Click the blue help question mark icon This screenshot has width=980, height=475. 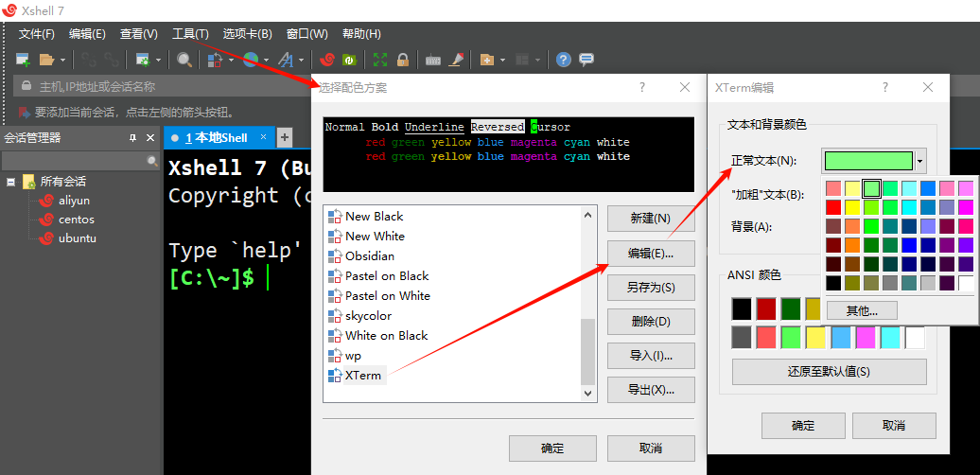pyautogui.click(x=564, y=60)
